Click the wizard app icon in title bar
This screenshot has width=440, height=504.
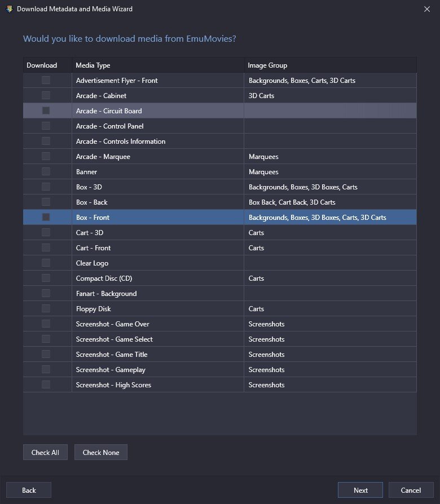(10, 9)
